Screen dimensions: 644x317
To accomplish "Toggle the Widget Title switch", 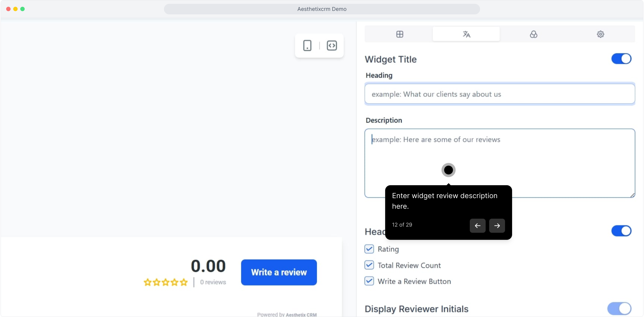I will click(621, 59).
